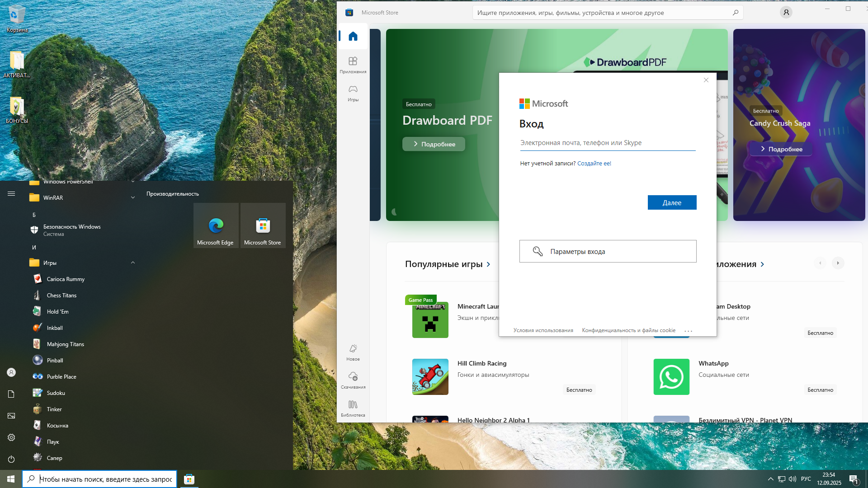Image resolution: width=868 pixels, height=488 pixels.
Task: Click the Power button in Start menu
Action: tap(11, 459)
